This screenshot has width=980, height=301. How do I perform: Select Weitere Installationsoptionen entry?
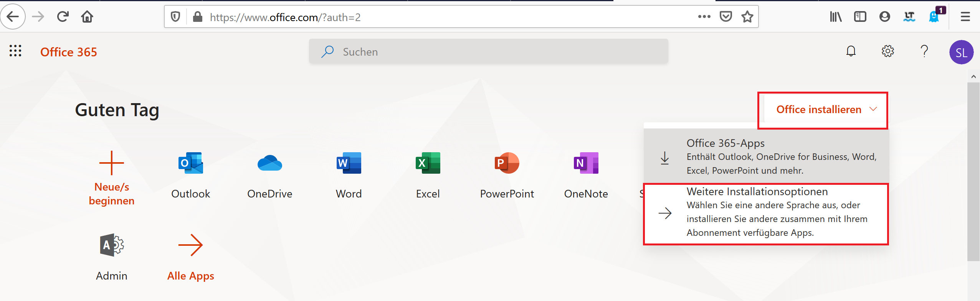click(x=766, y=214)
